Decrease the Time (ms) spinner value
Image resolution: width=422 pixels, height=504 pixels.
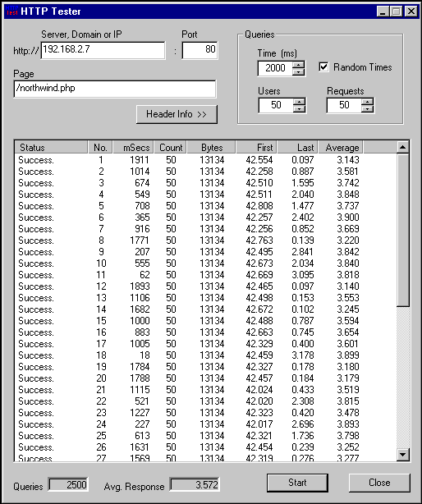coord(298,71)
